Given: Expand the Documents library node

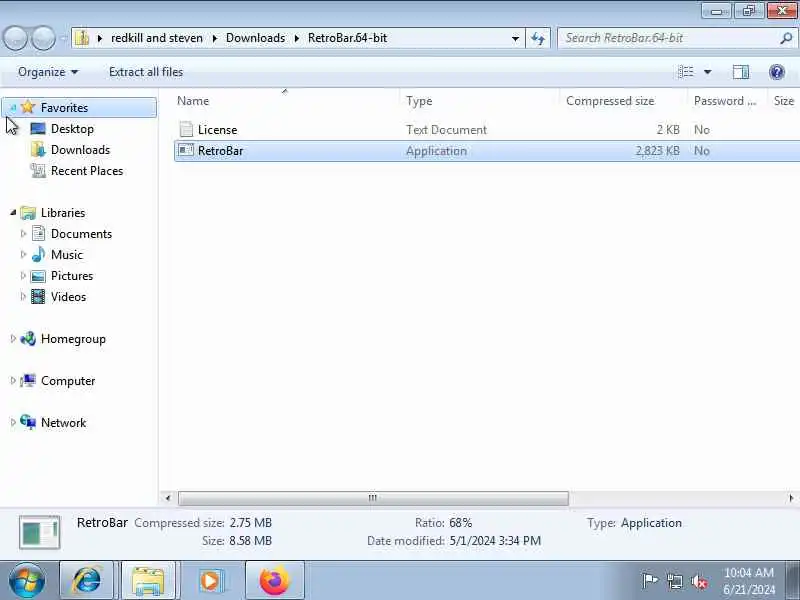Looking at the screenshot, I should pos(23,234).
